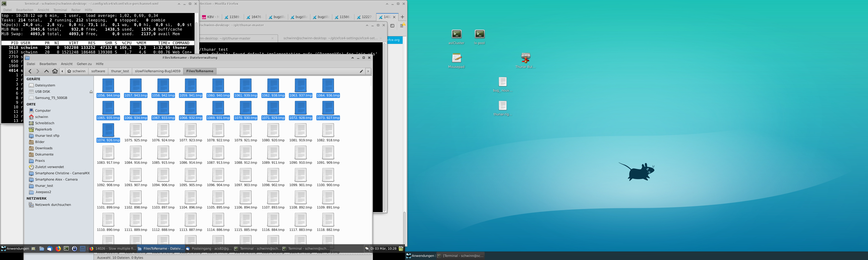Open Firefox launcher in the panel
This screenshot has height=260, width=868.
coord(58,248)
